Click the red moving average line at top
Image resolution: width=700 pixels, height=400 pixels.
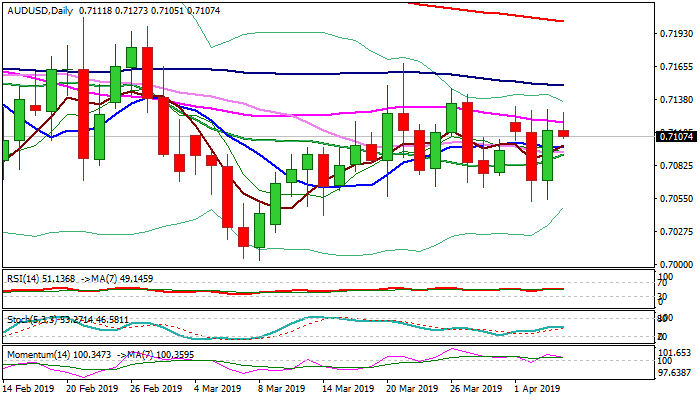click(x=500, y=12)
